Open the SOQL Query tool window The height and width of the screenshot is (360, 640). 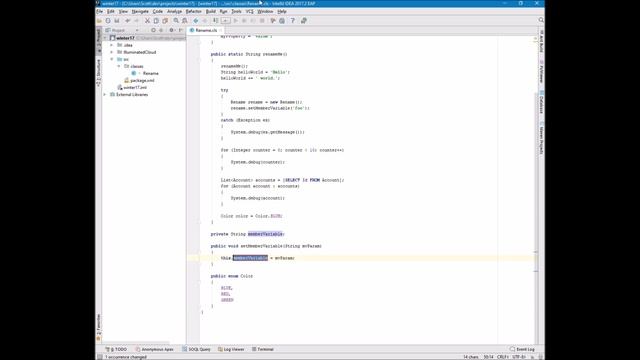pos(197,349)
